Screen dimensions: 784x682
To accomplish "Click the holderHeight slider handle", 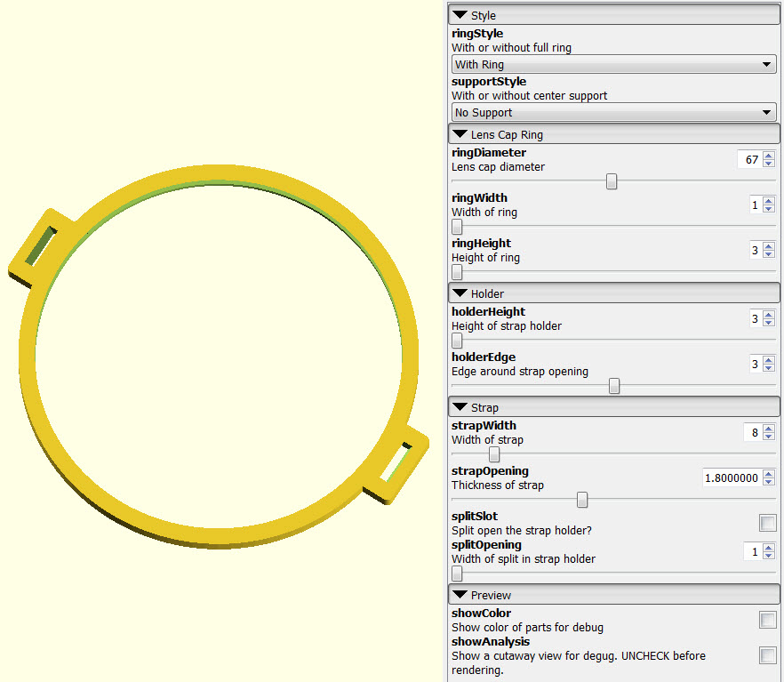I will click(457, 341).
